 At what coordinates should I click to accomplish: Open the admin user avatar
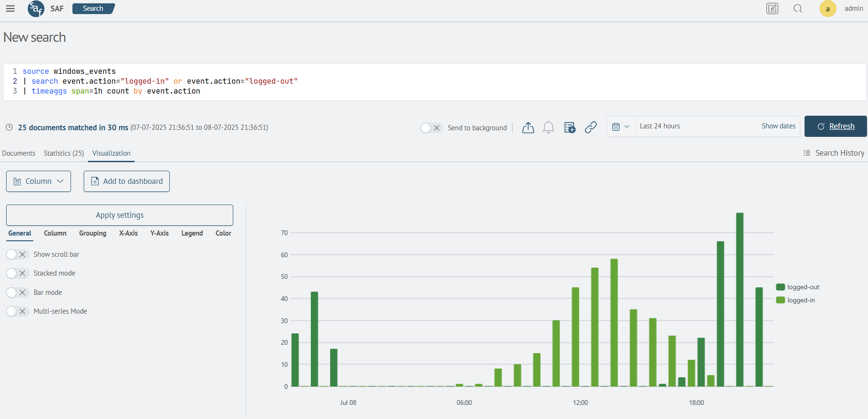point(828,8)
